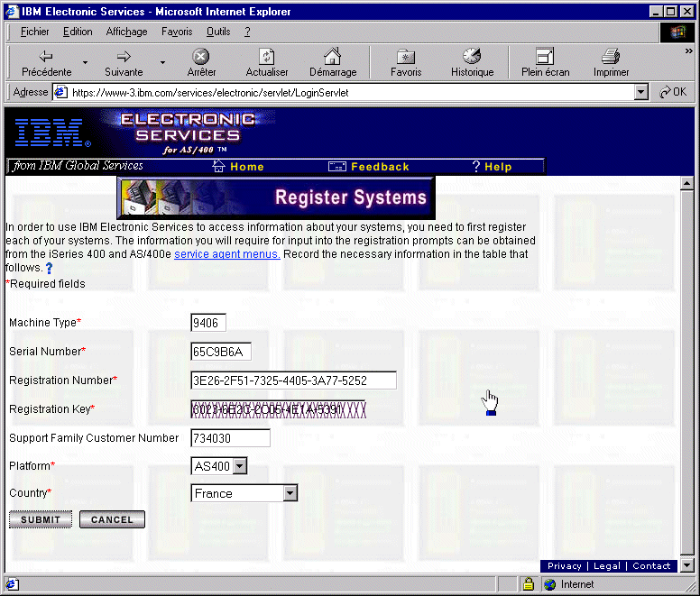Stop page loading with Arrêter
The width and height of the screenshot is (700, 596).
[201, 63]
